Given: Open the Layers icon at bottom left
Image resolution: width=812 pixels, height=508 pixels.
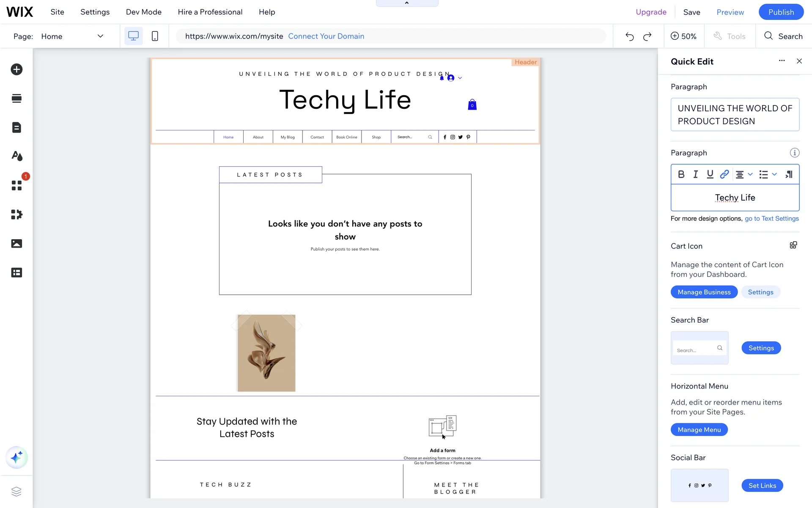Looking at the screenshot, I should click(x=16, y=491).
